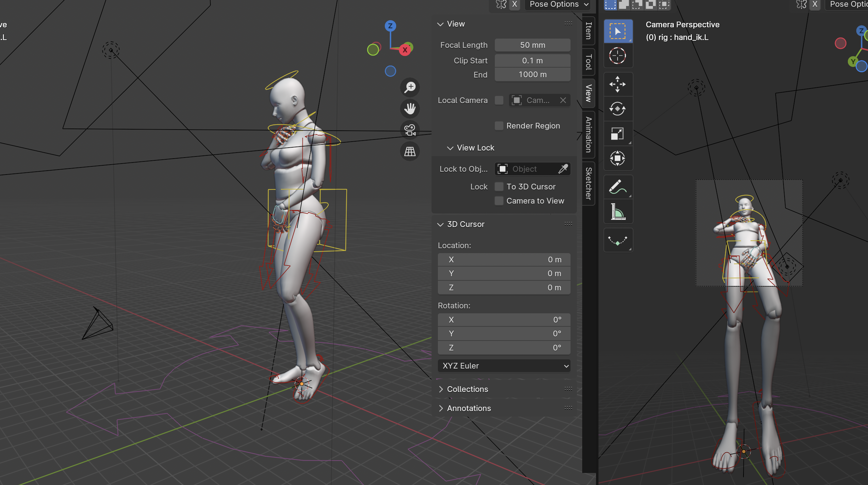Image resolution: width=868 pixels, height=485 pixels.
Task: Click the 3D Cursor Rotation X field
Action: [x=504, y=320]
